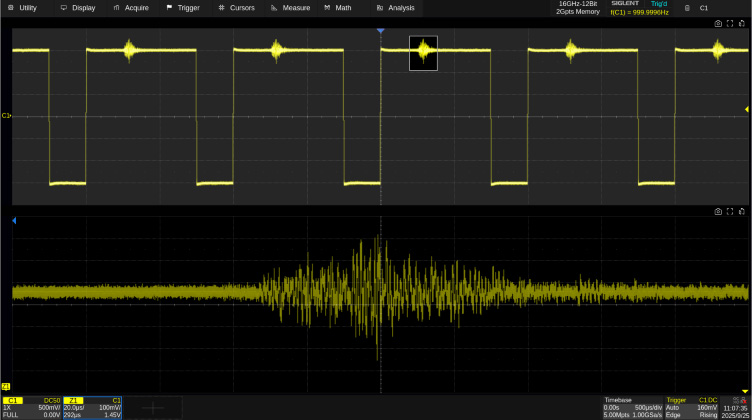
Task: Click the 1.00GSa/s sample rate value
Action: [x=646, y=415]
